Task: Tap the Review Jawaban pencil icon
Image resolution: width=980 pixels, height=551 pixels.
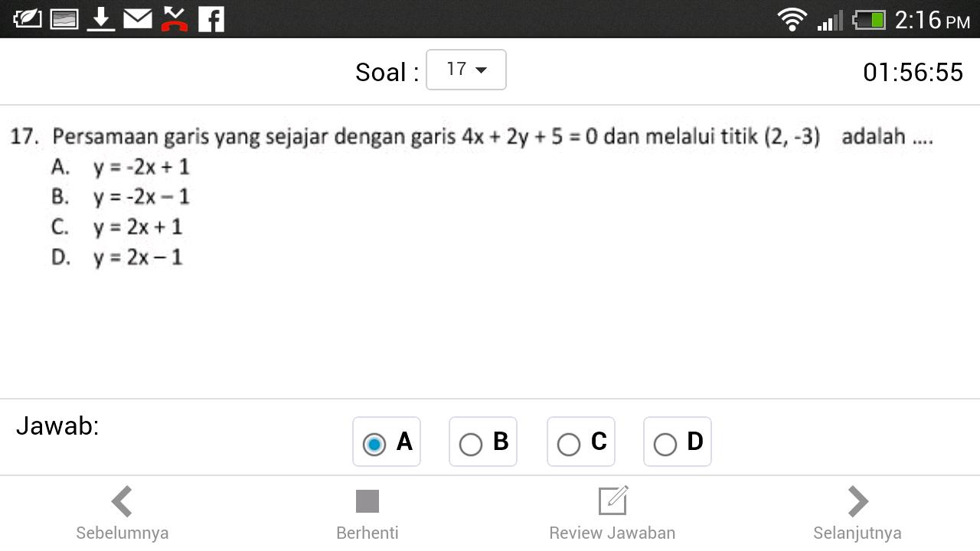Action: (612, 501)
